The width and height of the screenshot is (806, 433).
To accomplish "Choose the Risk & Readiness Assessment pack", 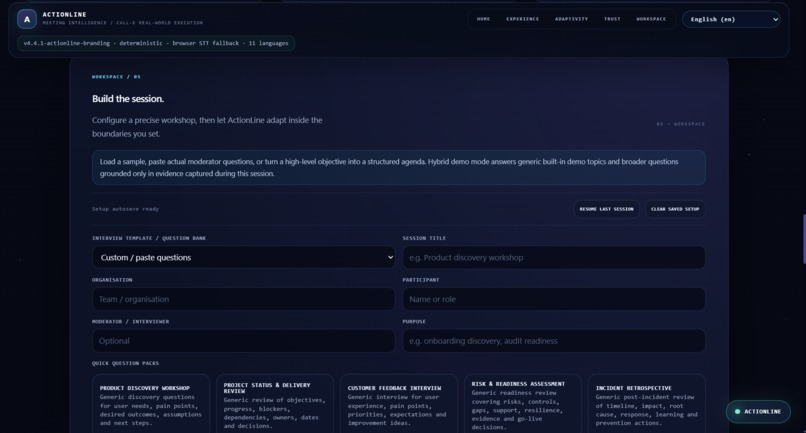I will click(x=523, y=404).
